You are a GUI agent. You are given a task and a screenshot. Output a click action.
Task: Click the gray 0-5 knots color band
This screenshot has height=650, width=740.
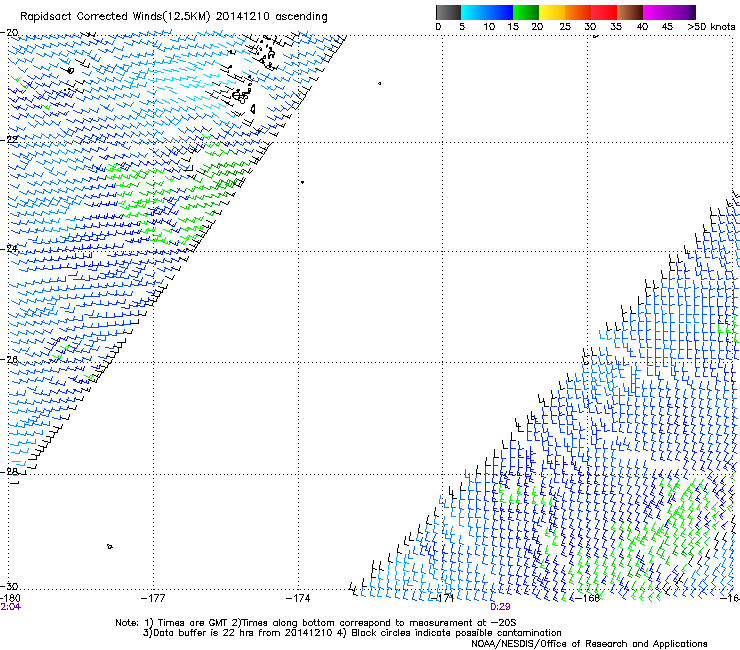click(448, 12)
